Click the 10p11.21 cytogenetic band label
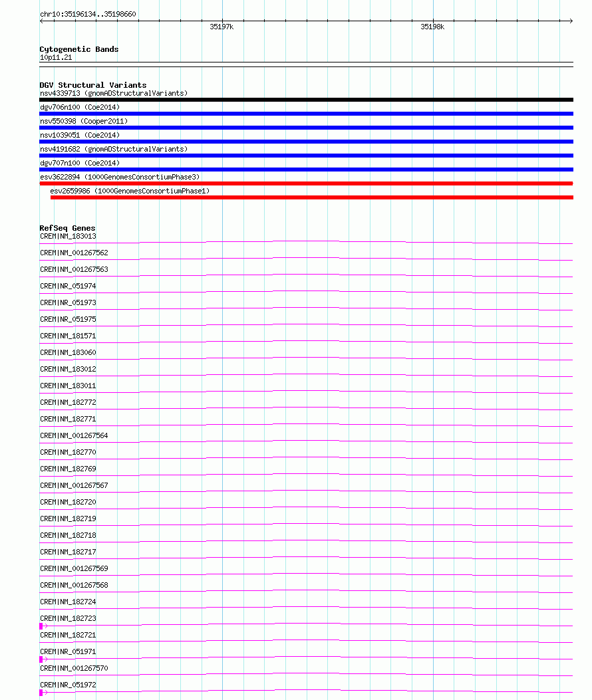 pos(56,58)
